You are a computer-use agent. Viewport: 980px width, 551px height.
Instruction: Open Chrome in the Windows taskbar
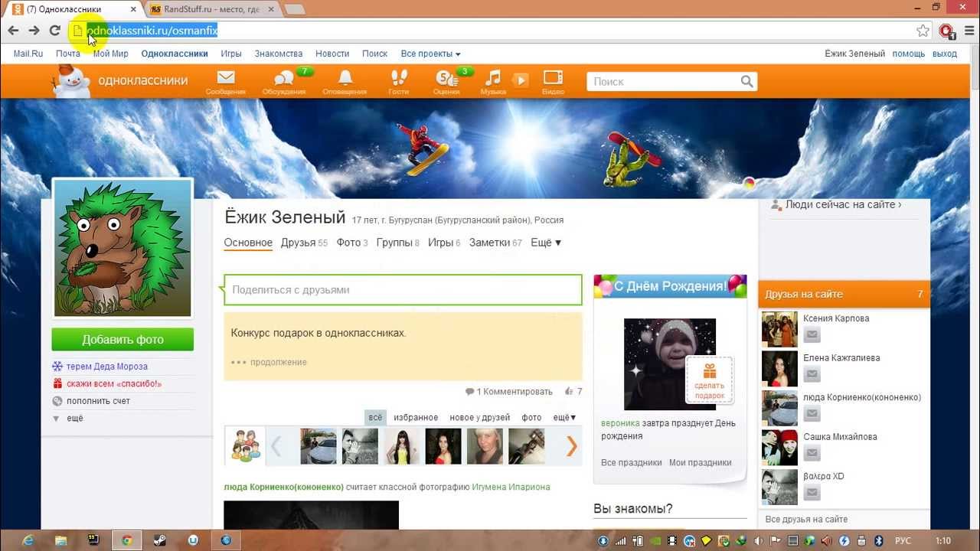pyautogui.click(x=127, y=540)
